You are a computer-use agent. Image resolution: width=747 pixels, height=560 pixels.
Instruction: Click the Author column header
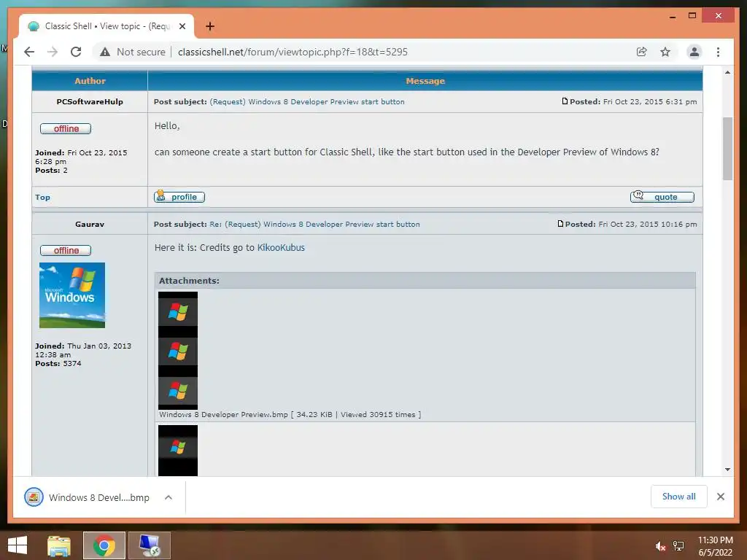pyautogui.click(x=90, y=81)
